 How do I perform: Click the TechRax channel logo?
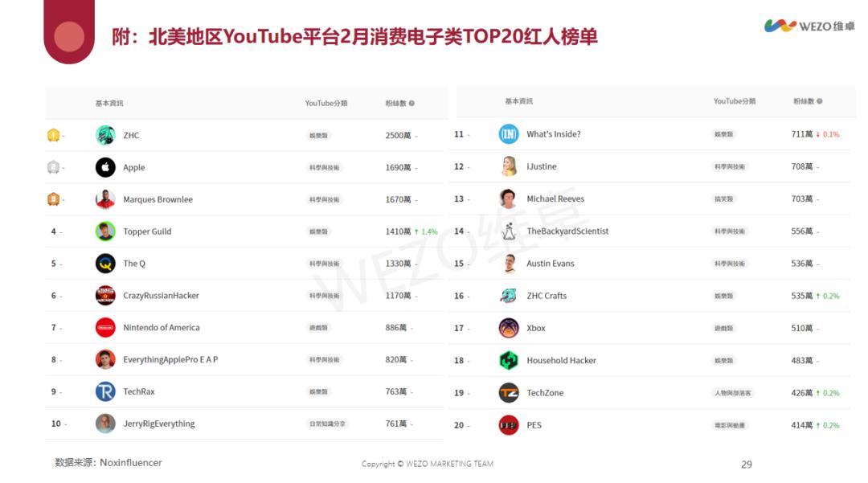click(104, 391)
